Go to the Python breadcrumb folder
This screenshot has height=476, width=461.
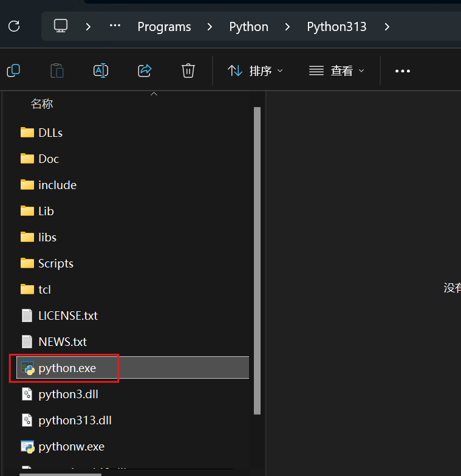pos(248,27)
